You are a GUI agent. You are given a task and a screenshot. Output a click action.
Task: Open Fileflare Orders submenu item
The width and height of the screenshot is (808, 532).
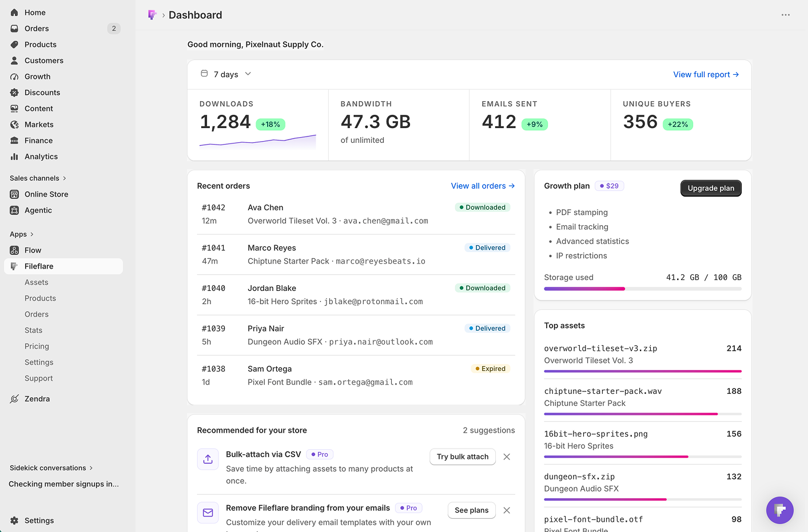point(37,314)
